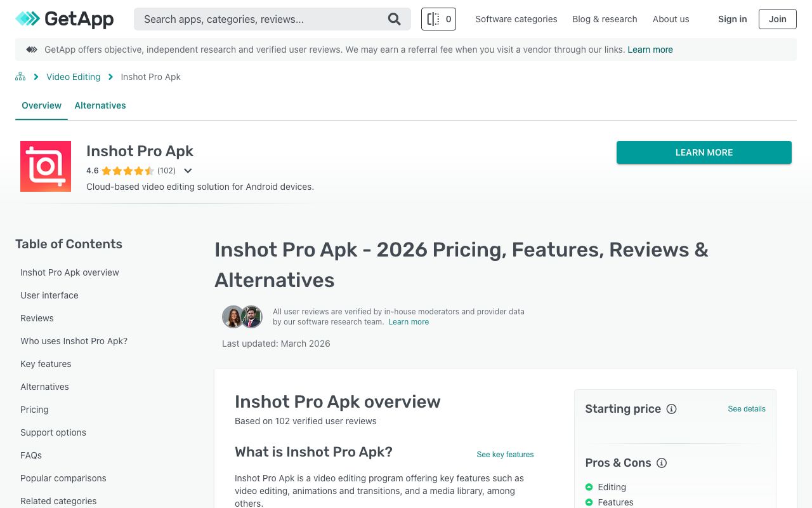Open the compare list counter button
The image size is (812, 508).
(438, 19)
